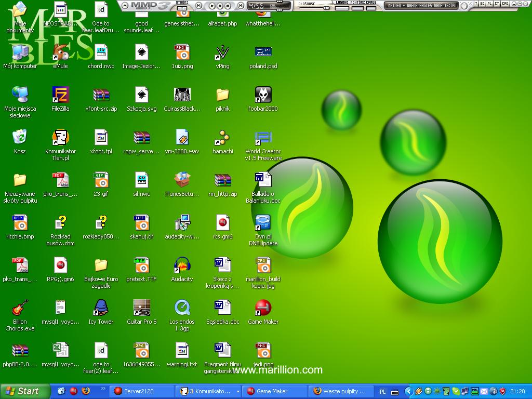Toggle the Powtórz repeat button in player
Image resolution: width=532 pixels, height=399 pixels.
pos(356,8)
